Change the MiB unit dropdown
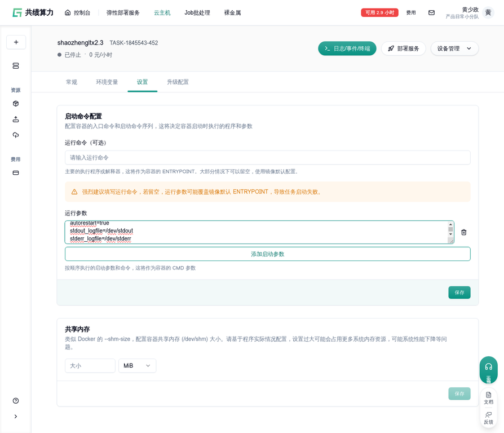Viewport: 504px width, 433px height. coord(137,366)
